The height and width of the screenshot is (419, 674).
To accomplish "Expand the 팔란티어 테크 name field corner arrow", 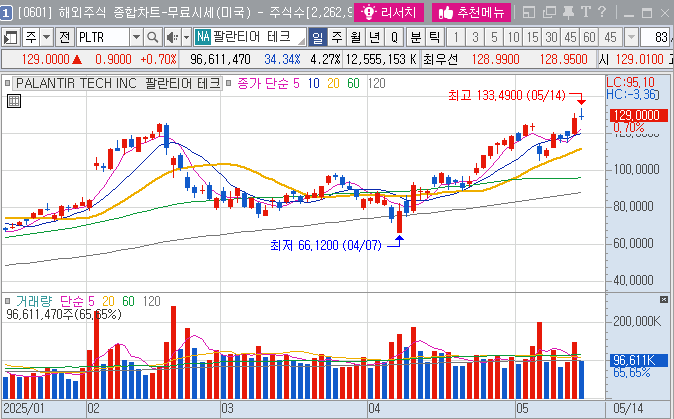I will [x=302, y=41].
